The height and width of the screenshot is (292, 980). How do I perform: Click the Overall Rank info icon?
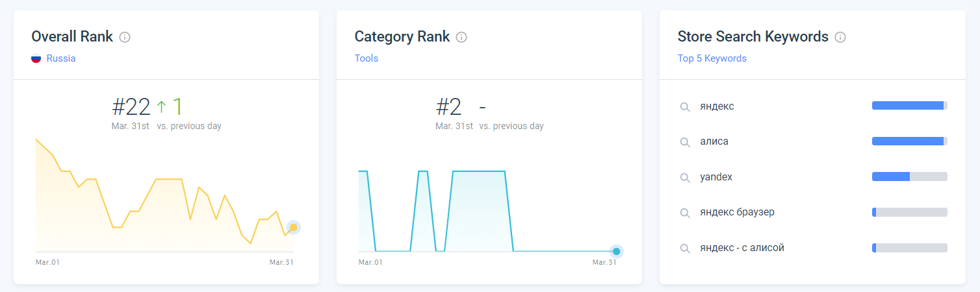[125, 37]
